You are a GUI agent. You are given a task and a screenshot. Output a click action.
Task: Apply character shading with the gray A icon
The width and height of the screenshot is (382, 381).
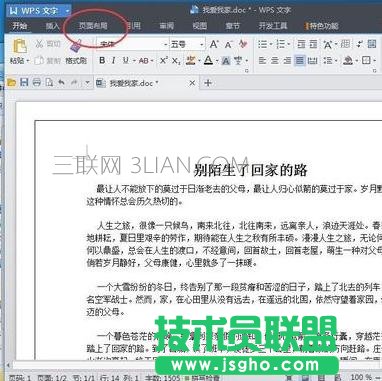[226, 61]
